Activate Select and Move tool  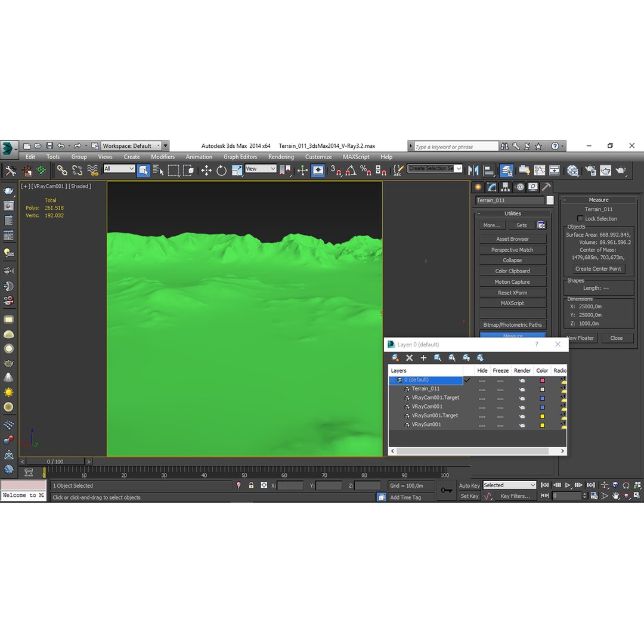[206, 170]
